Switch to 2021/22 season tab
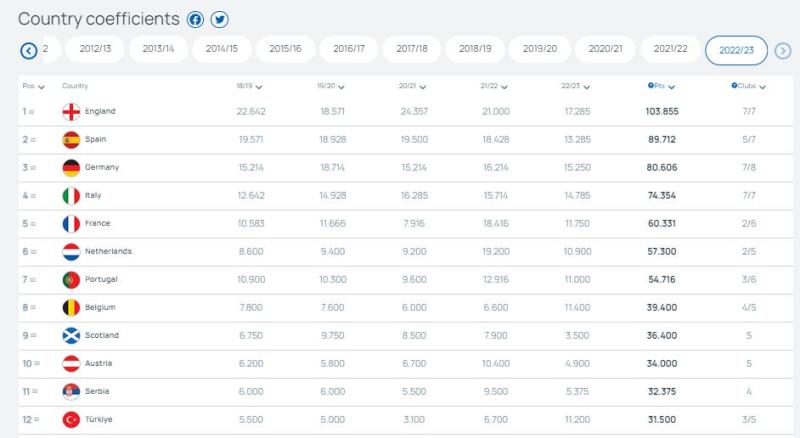Viewport: 800px width, 438px height. coord(669,49)
